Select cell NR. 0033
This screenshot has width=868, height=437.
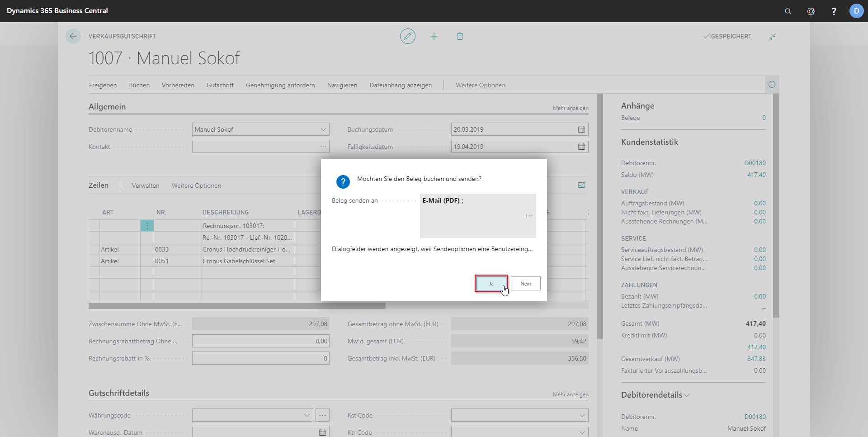pyautogui.click(x=176, y=249)
